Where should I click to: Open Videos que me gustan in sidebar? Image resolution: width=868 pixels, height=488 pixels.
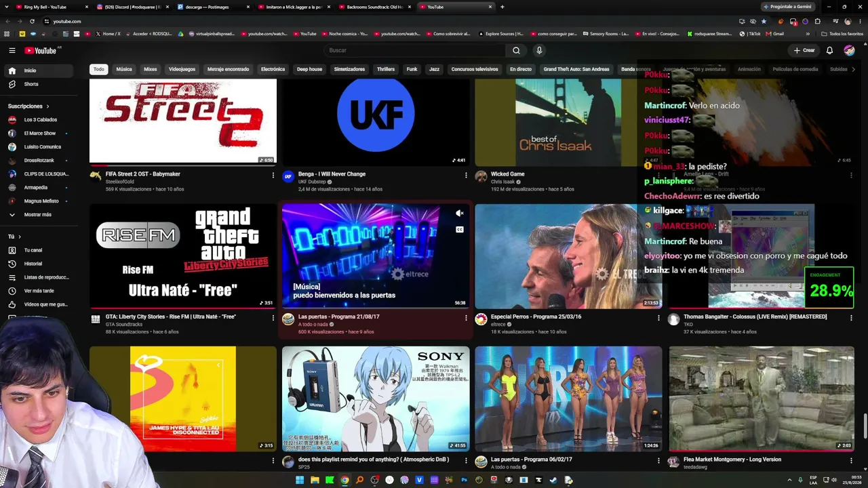pos(38,304)
